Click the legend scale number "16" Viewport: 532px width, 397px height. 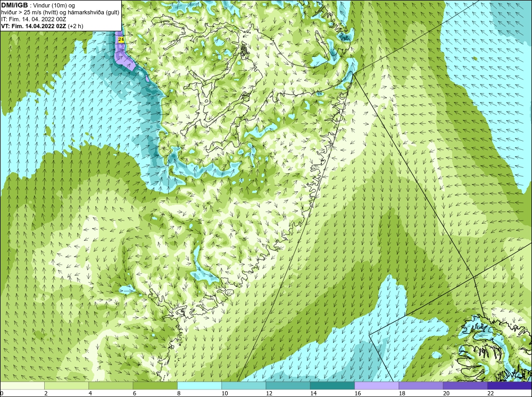[358, 393]
